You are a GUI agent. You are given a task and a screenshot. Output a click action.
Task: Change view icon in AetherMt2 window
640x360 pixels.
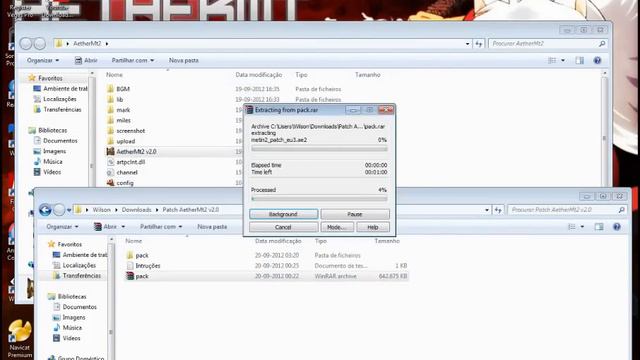tap(552, 60)
